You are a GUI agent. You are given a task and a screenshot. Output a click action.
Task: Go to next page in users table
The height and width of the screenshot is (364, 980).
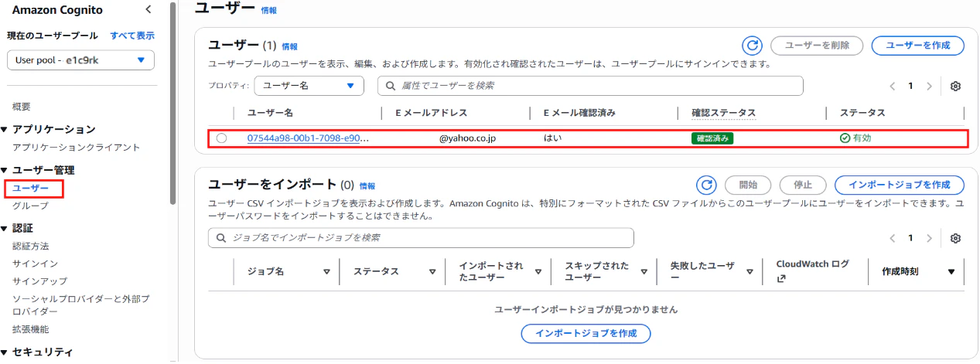coord(929,86)
